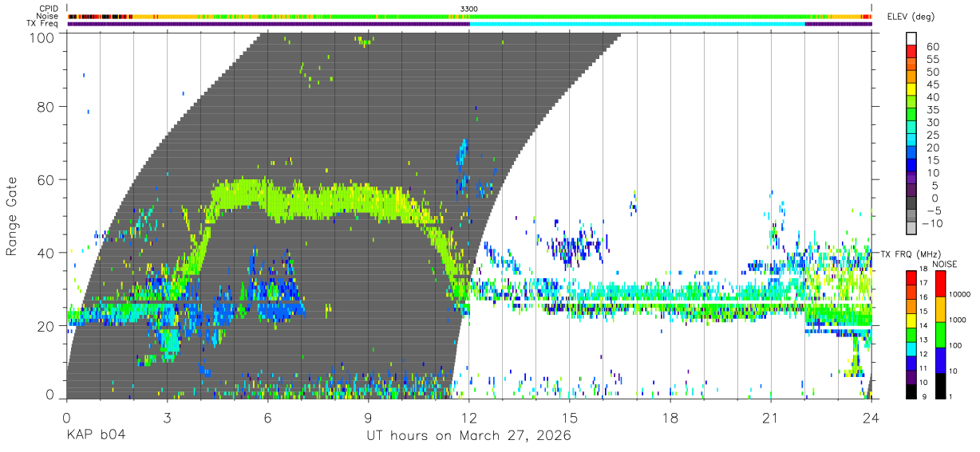This screenshot has height=452, width=980.
Task: Click the 'CPID' label
Action: 49,8
